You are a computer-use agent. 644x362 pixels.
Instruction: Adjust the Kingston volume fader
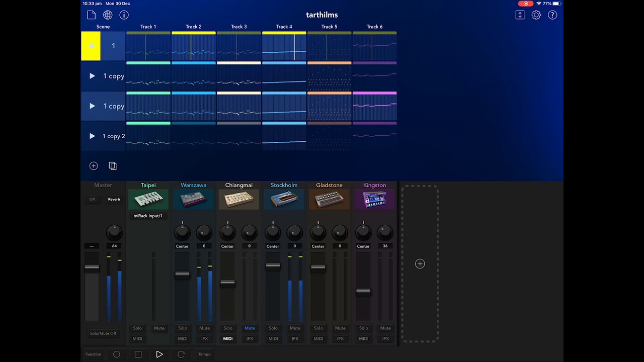(363, 291)
